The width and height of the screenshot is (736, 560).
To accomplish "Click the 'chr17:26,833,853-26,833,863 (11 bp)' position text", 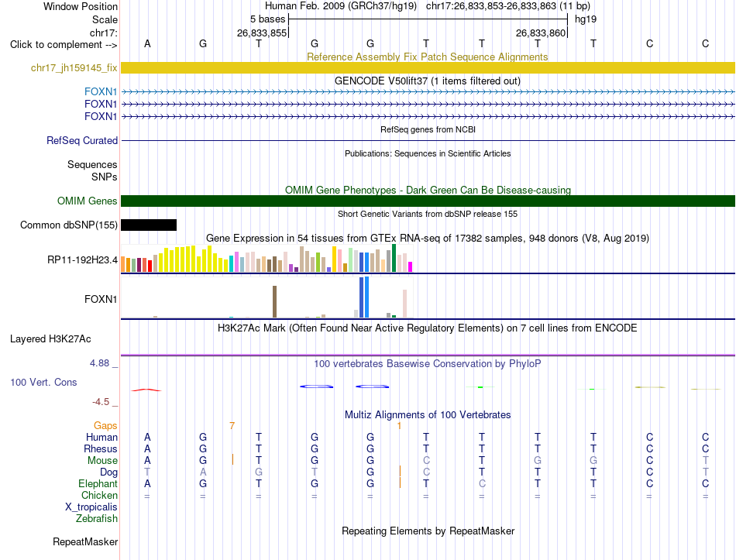I will coord(508,6).
